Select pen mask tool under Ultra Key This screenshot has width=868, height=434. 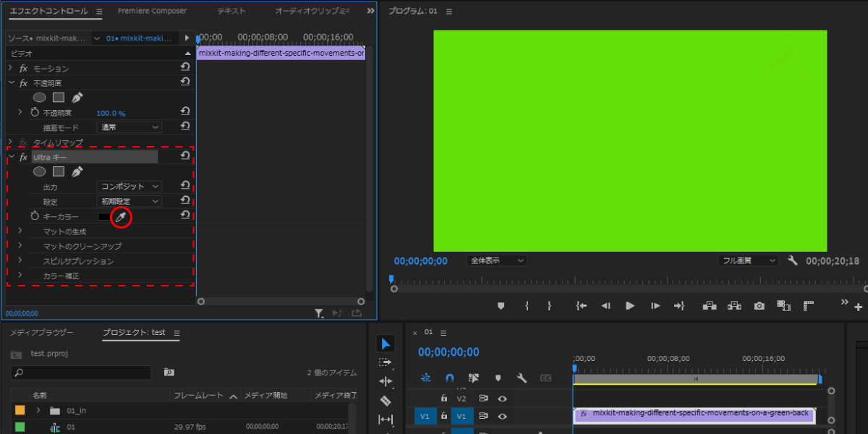point(77,171)
